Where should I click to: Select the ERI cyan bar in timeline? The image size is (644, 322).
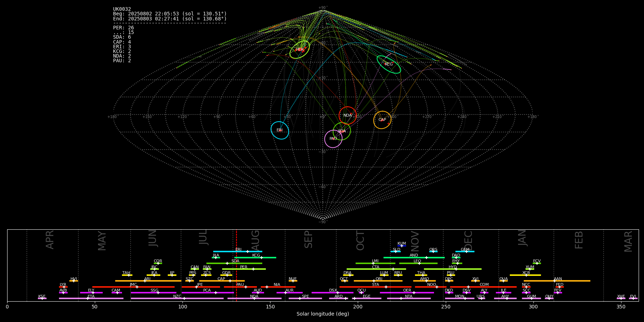click(238, 252)
